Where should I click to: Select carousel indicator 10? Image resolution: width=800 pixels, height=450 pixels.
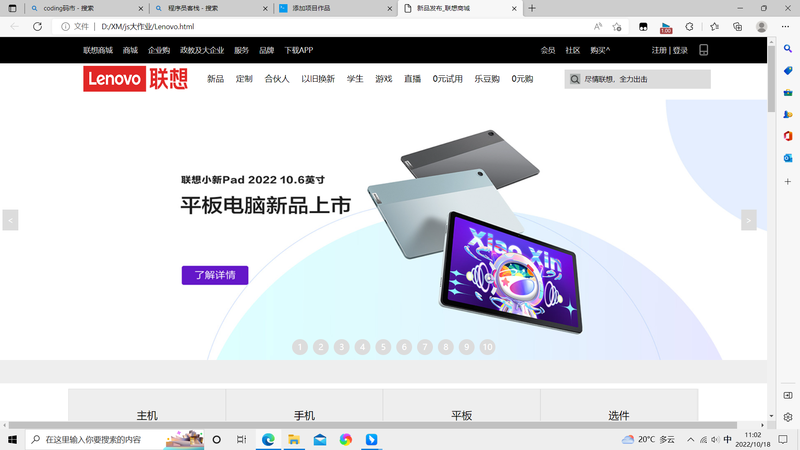click(x=487, y=347)
